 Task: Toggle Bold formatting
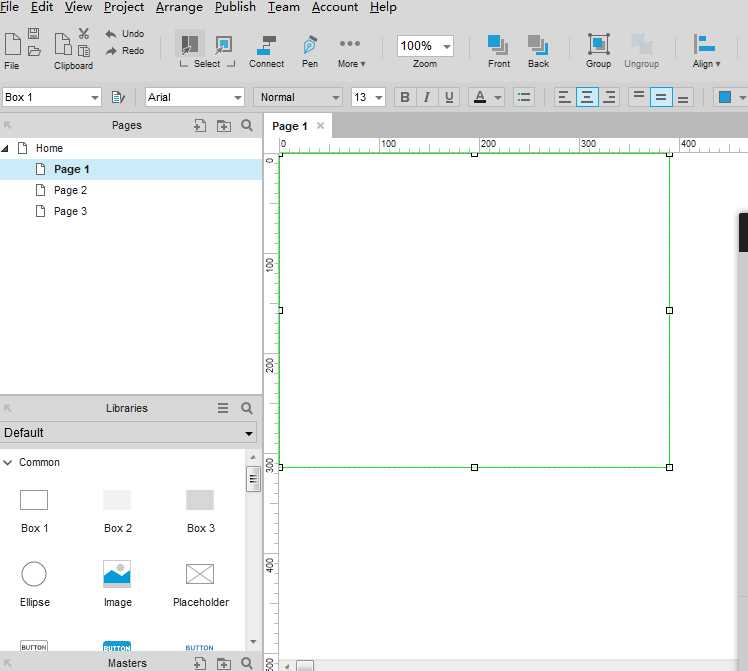405,97
